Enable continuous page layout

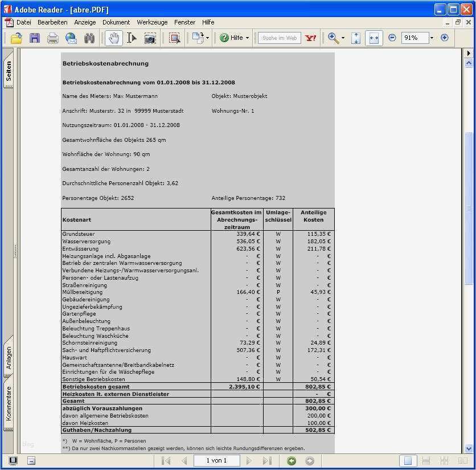426,461
